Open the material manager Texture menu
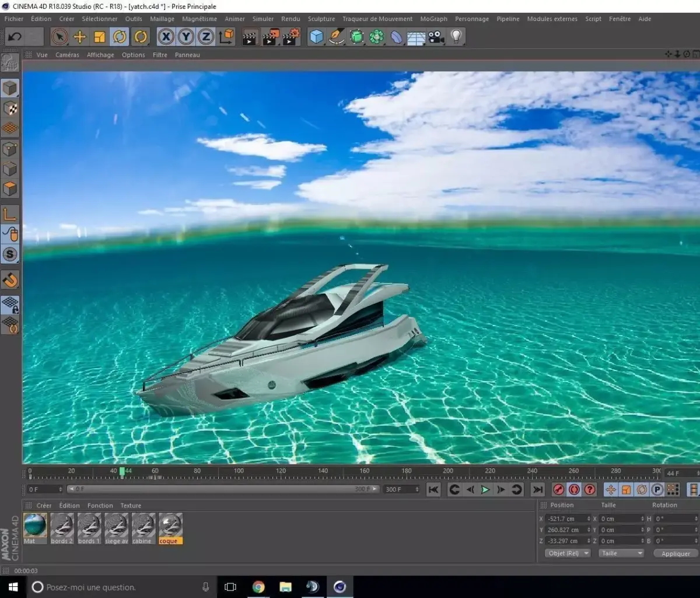The image size is (700, 598). click(131, 506)
